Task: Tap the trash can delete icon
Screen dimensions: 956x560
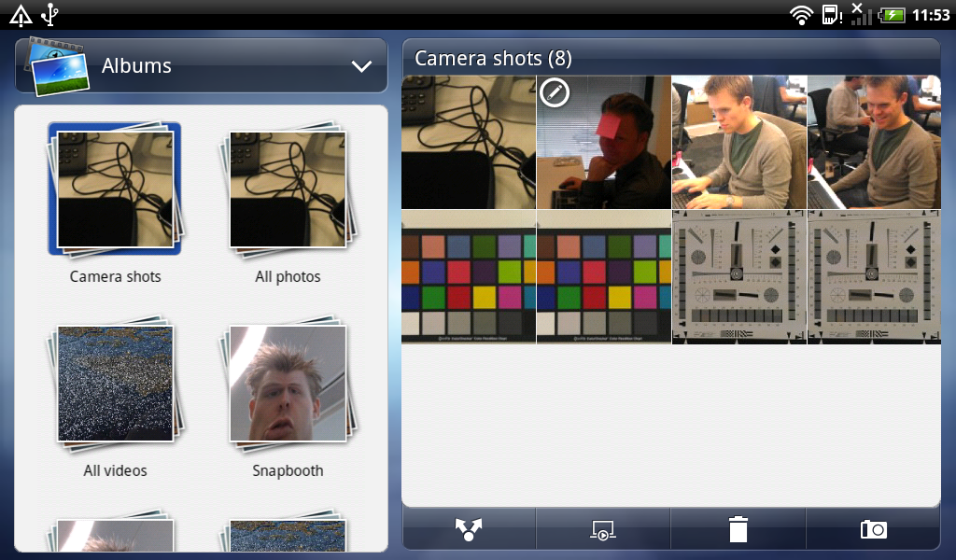Action: point(738,529)
